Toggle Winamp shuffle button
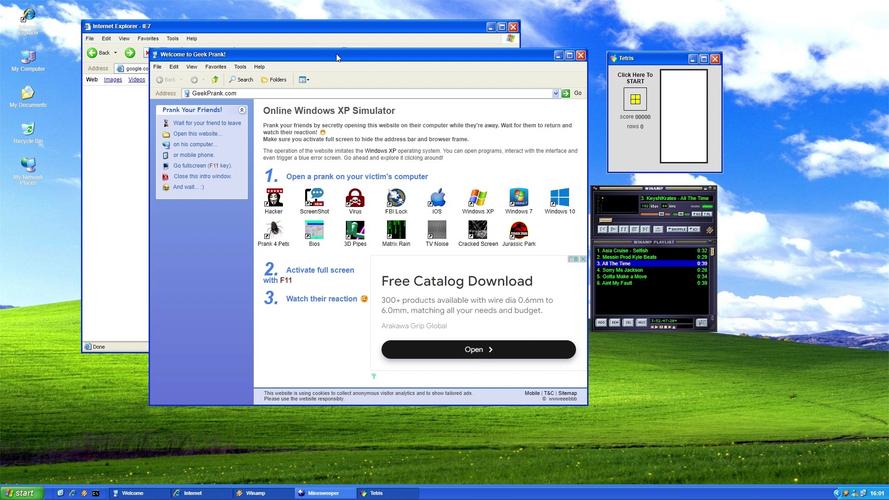The height and width of the screenshot is (500, 889). click(x=679, y=229)
